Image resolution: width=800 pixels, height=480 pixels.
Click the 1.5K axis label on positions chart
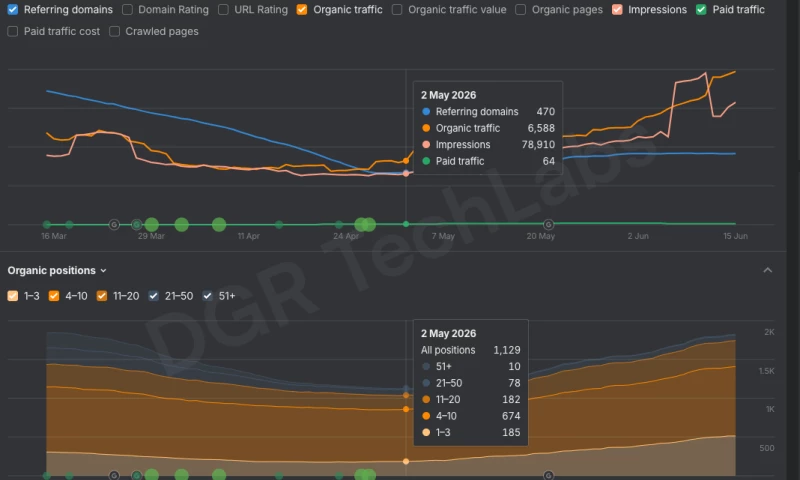coord(766,371)
